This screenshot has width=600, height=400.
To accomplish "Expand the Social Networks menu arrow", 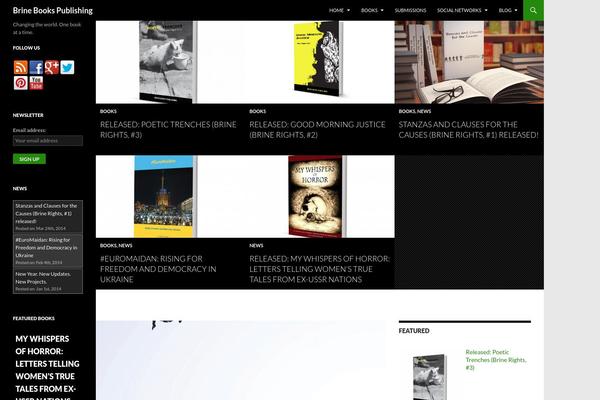I will pos(486,10).
